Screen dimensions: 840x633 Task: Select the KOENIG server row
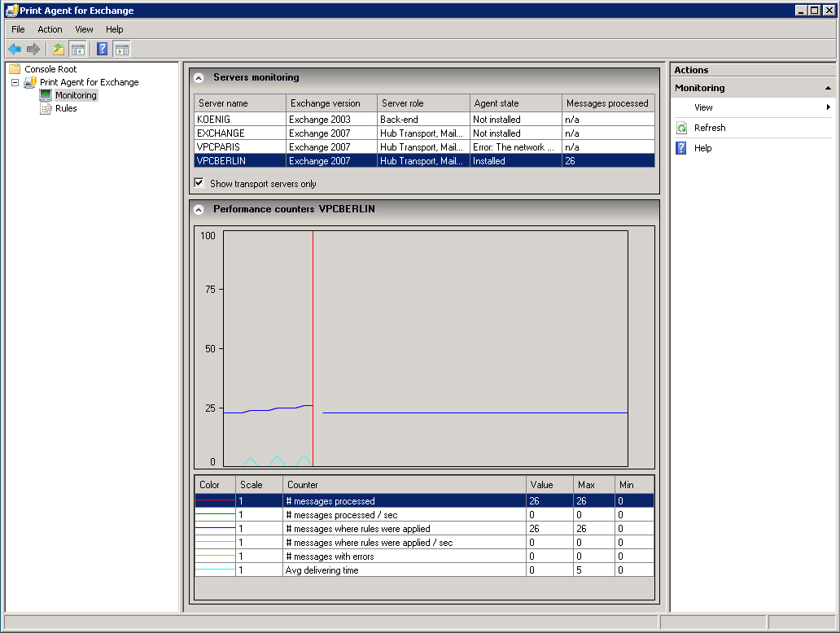coord(424,120)
